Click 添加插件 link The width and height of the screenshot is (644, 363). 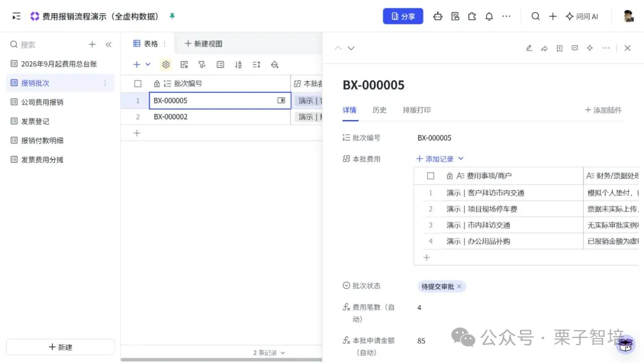coord(603,110)
